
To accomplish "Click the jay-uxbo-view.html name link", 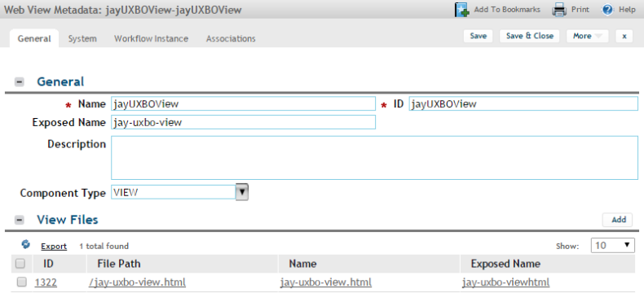I will pos(326,282).
